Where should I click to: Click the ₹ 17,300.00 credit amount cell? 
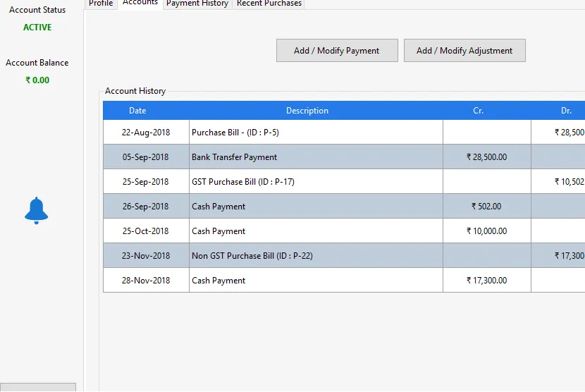[486, 281]
